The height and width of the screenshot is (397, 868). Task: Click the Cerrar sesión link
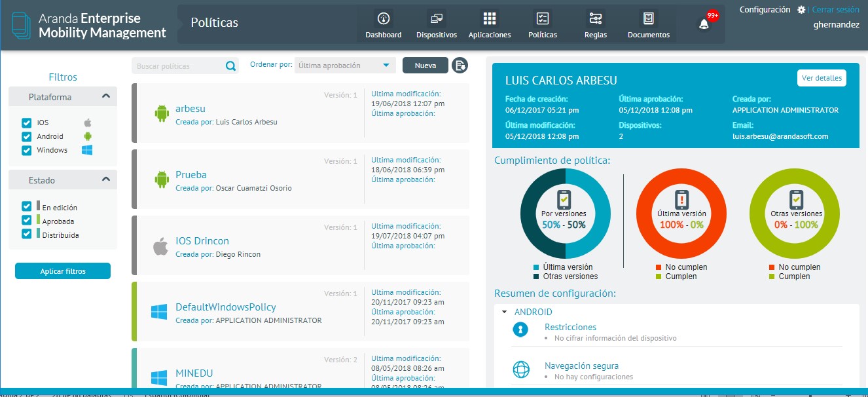tap(835, 10)
